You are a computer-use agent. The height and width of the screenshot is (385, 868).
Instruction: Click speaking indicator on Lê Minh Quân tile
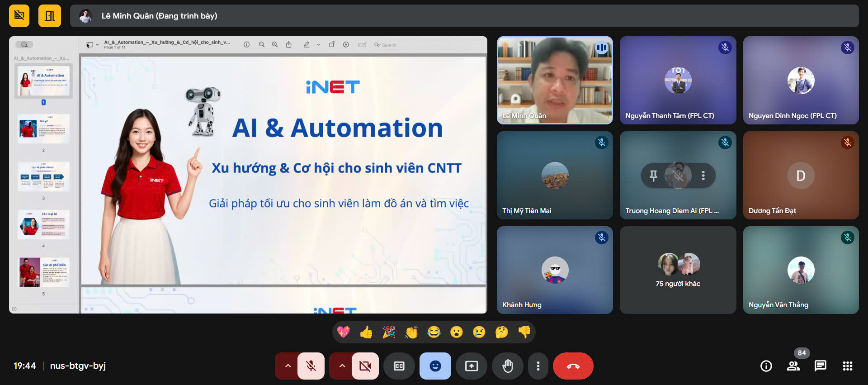click(x=602, y=48)
